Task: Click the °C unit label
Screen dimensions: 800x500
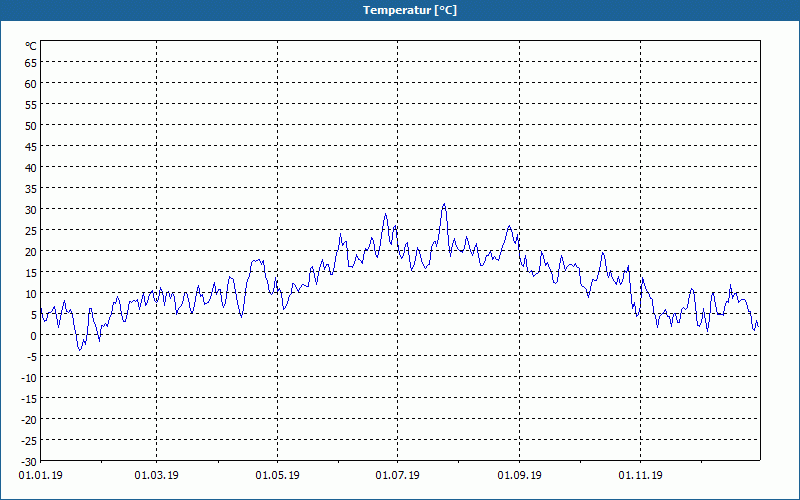Action: (x=31, y=46)
